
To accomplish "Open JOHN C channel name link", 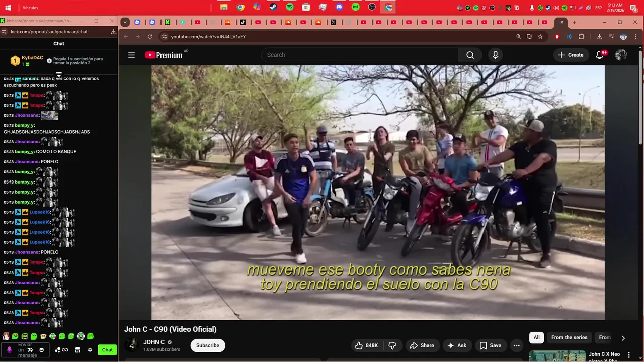I will coord(154,342).
